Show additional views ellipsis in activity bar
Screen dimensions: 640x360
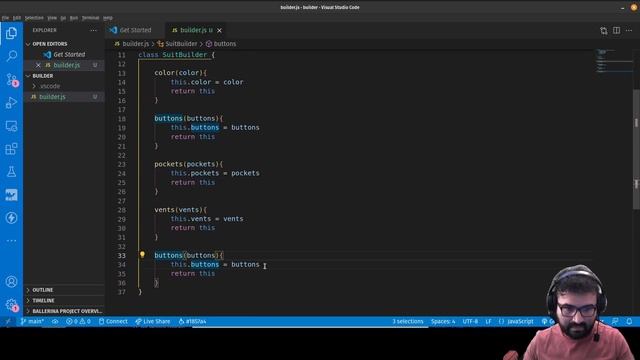11,240
